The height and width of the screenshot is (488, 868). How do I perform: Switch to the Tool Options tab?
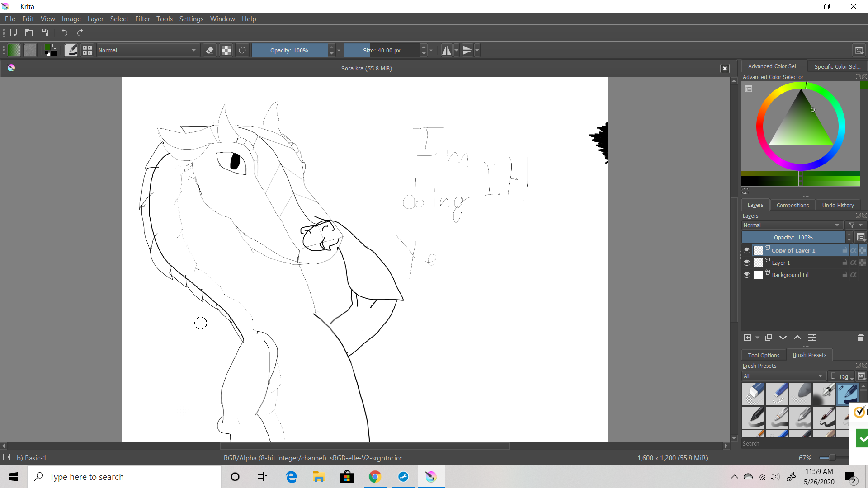coord(764,355)
